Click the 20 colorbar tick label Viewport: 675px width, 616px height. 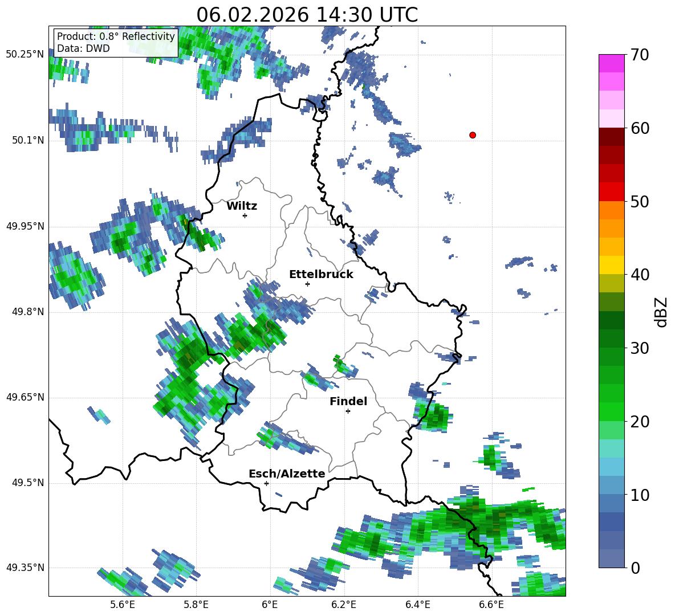640,421
